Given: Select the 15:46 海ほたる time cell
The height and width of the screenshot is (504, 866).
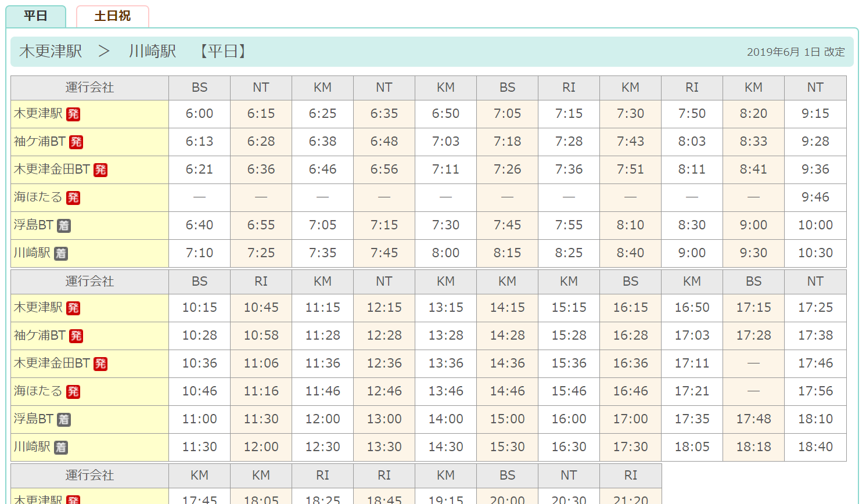Looking at the screenshot, I should 569,391.
